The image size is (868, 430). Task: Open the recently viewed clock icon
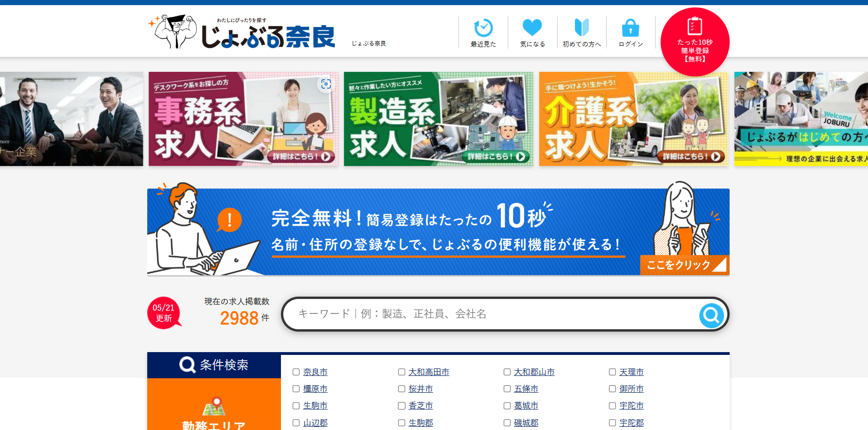(x=483, y=28)
